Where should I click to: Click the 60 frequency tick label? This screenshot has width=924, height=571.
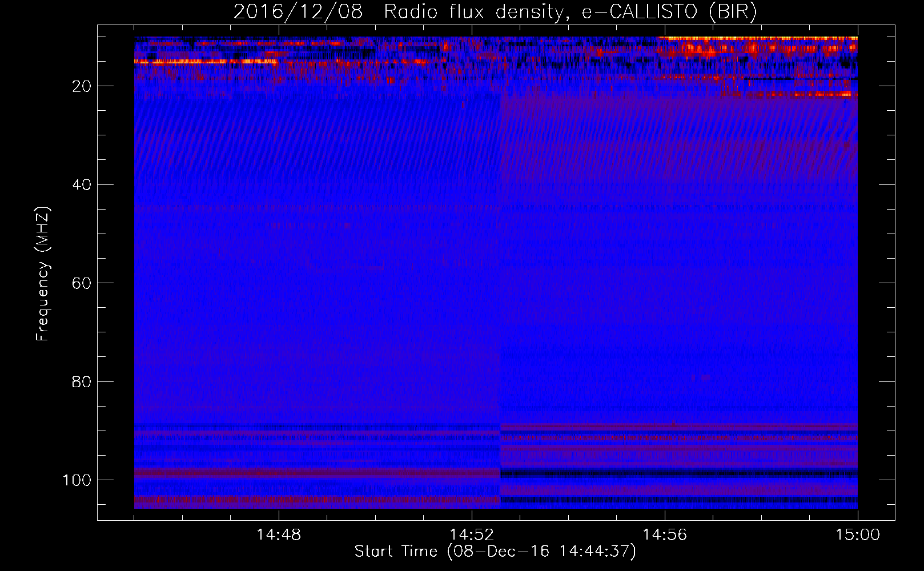pyautogui.click(x=82, y=283)
